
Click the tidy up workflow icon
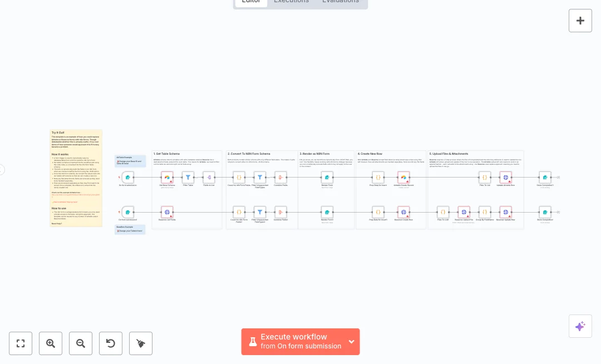141,343
